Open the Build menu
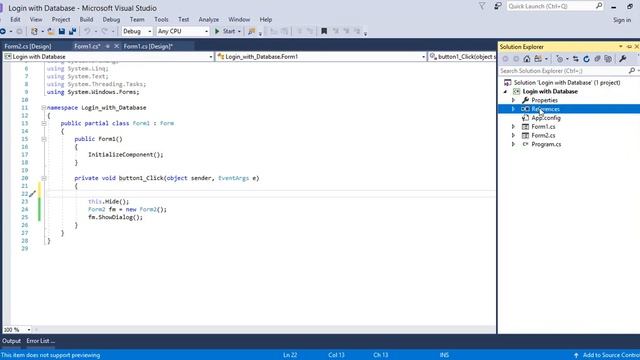Screen dimensions: 640x360 click(86, 19)
